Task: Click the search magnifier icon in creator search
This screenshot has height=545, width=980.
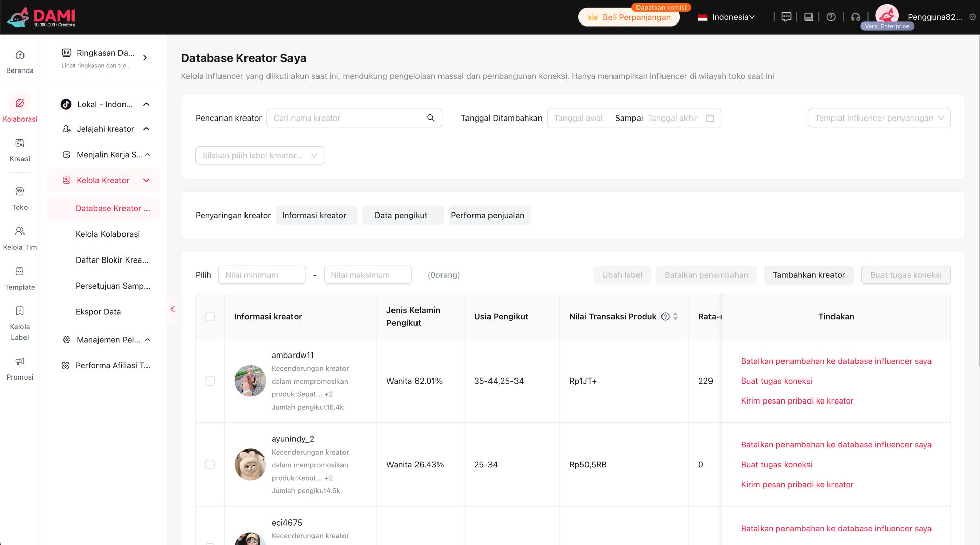Action: click(x=431, y=118)
